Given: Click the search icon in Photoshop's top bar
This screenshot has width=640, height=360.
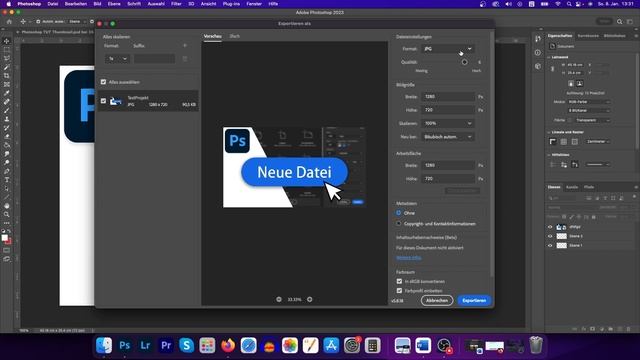Looking at the screenshot, I should (619, 22).
